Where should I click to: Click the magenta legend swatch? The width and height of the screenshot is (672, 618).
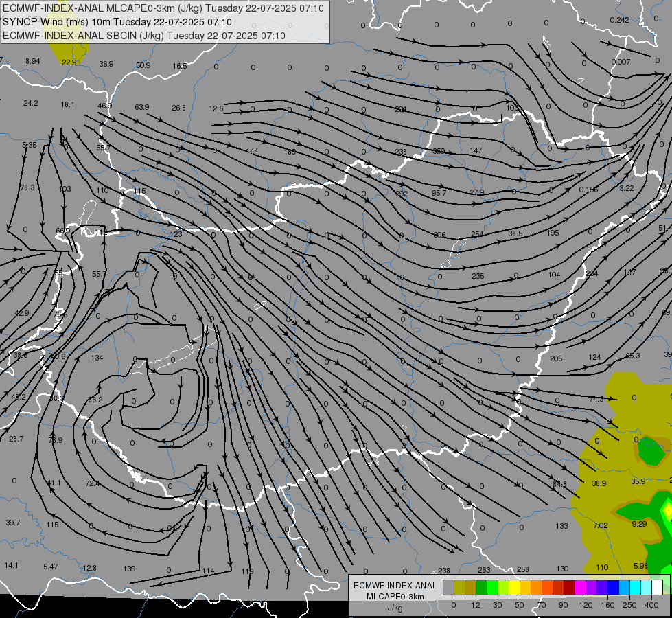coord(581,587)
